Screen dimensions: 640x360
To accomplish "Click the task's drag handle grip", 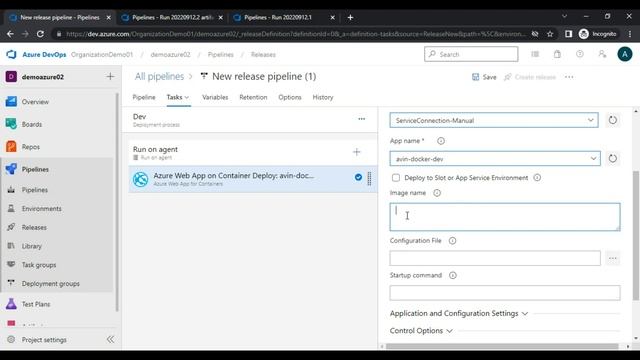I will [369, 179].
